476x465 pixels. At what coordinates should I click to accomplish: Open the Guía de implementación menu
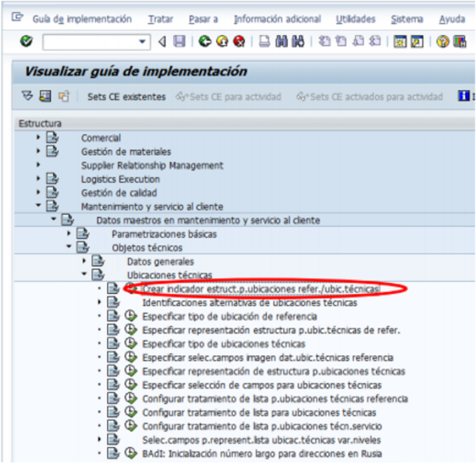tap(82, 19)
